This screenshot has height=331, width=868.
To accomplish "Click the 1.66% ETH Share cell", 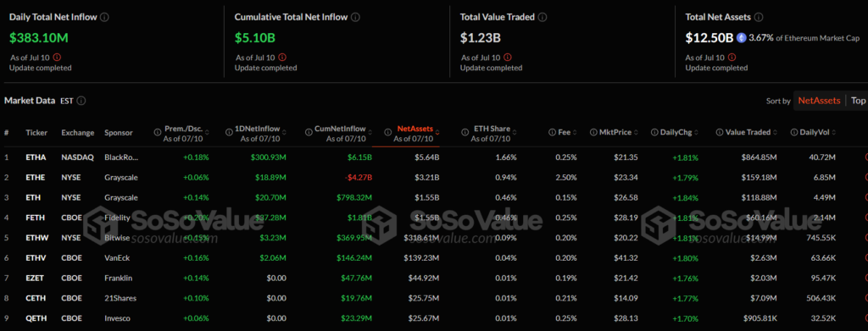I will coord(507,157).
